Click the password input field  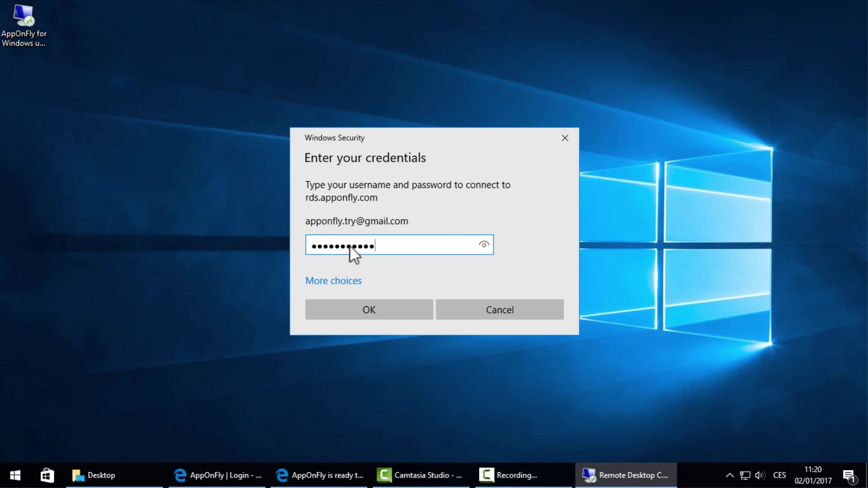tap(399, 244)
